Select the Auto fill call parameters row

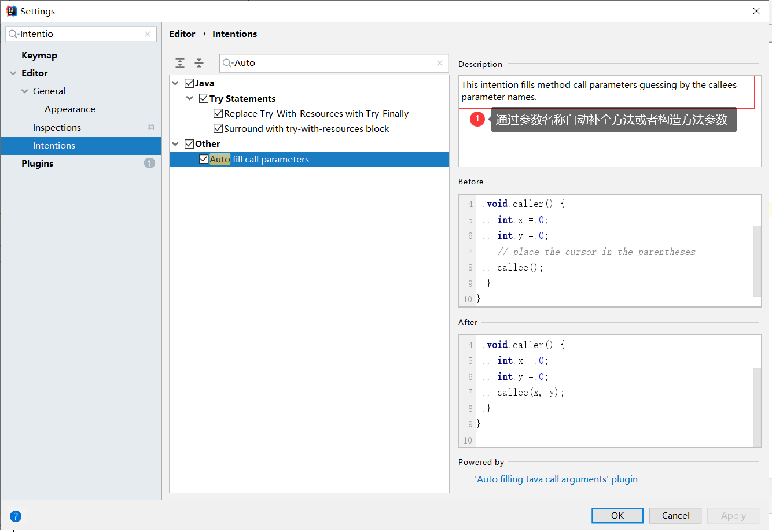309,160
